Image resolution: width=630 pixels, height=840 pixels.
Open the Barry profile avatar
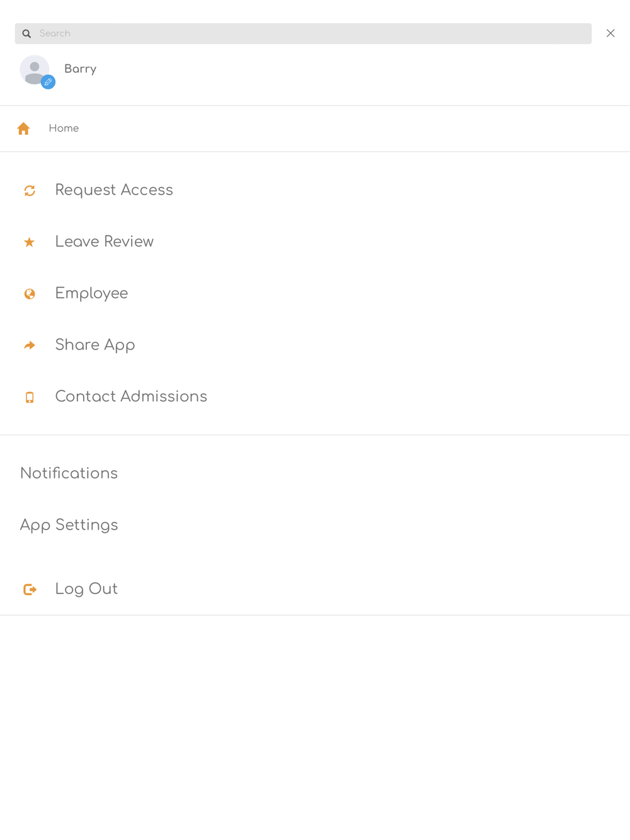[35, 70]
